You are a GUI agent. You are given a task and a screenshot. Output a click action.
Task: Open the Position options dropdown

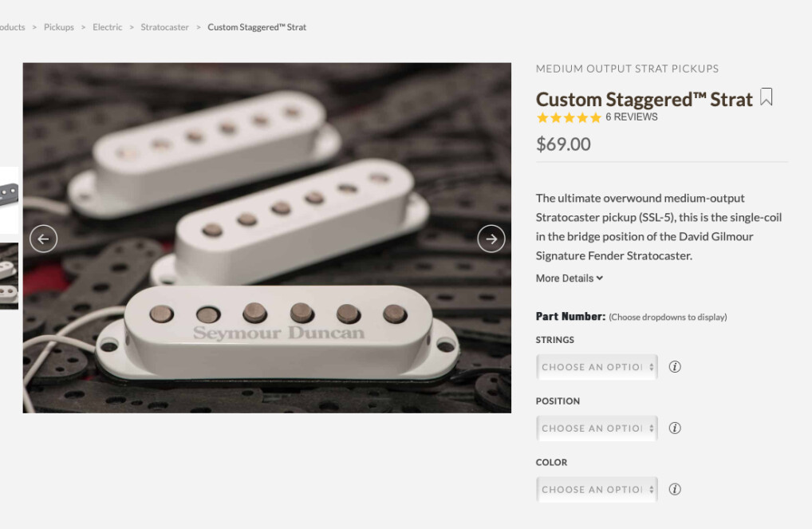pyautogui.click(x=597, y=428)
